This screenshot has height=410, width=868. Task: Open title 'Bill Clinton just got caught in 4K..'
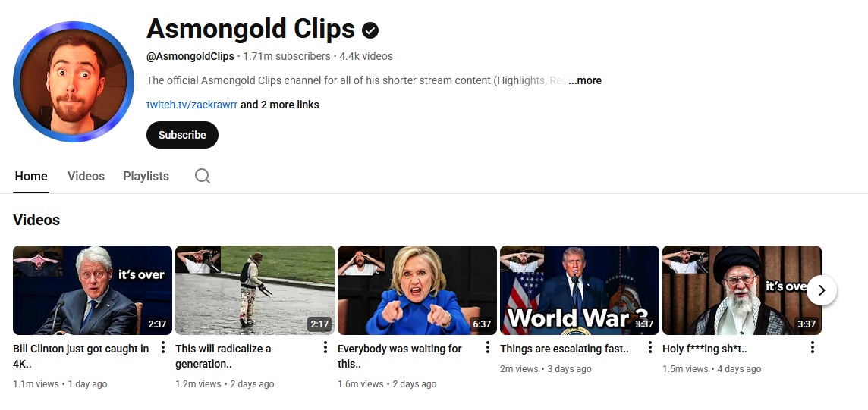(x=81, y=356)
